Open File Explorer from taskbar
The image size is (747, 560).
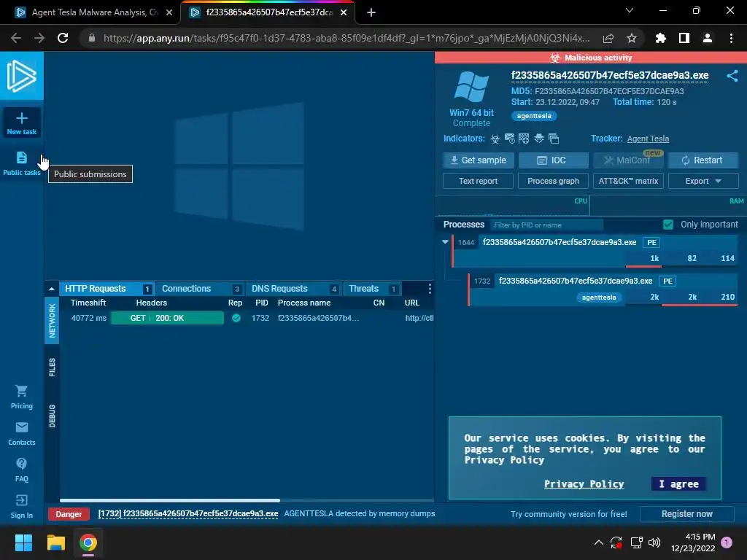coord(55,542)
